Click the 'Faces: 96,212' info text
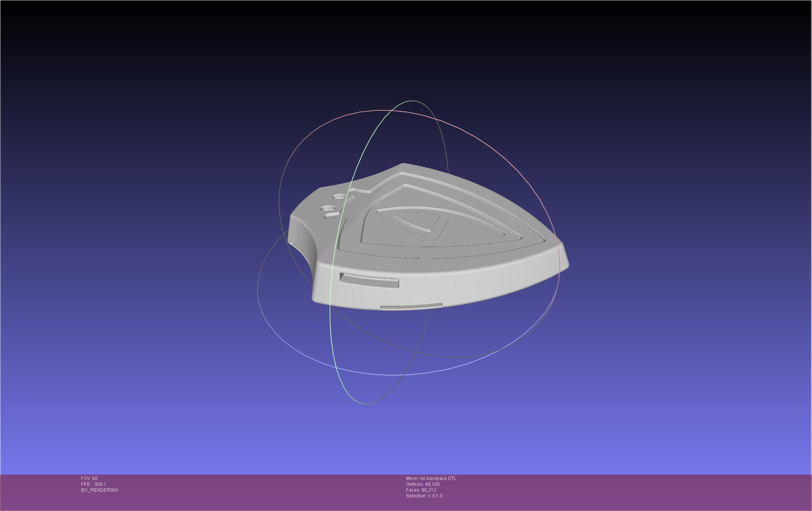The width and height of the screenshot is (812, 511). [x=421, y=490]
